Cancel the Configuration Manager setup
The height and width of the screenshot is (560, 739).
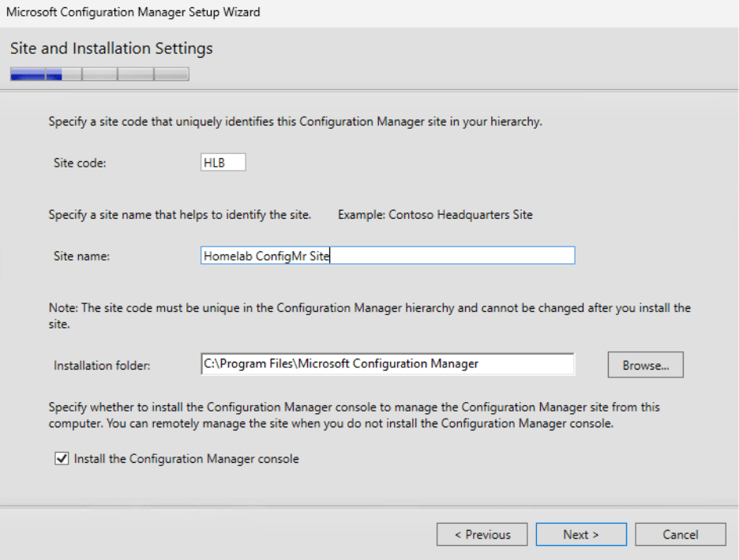coord(680,534)
